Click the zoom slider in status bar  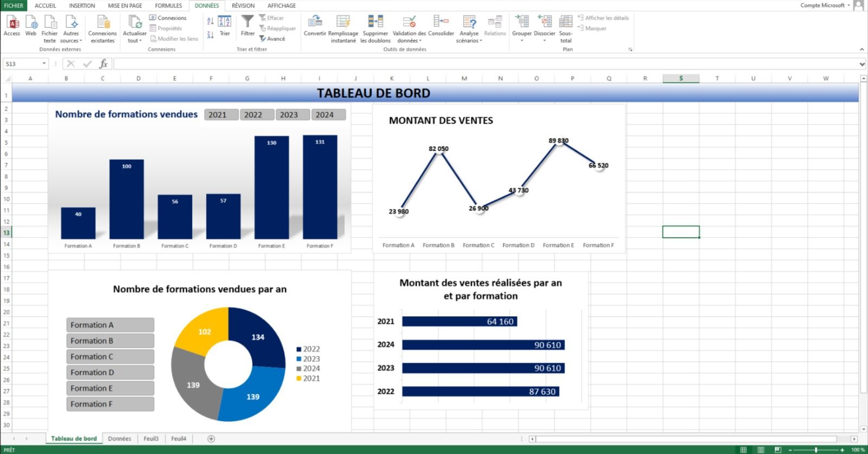tap(815, 450)
